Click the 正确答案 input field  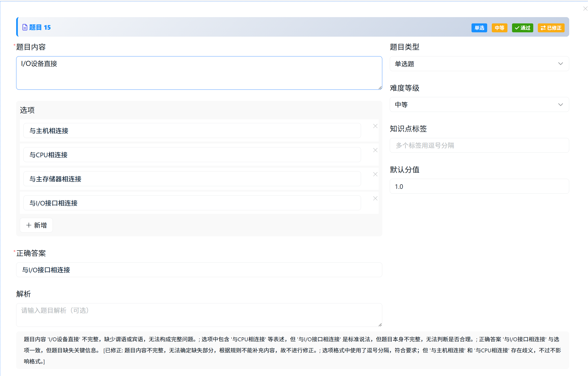pyautogui.click(x=199, y=270)
